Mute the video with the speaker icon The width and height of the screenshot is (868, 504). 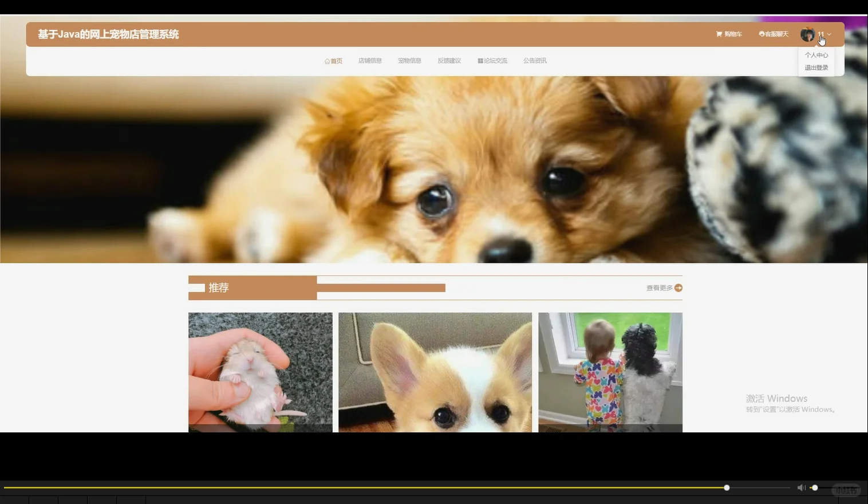801,488
